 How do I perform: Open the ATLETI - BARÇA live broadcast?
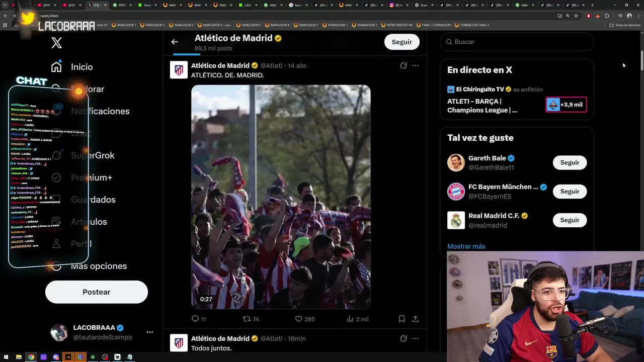(482, 106)
